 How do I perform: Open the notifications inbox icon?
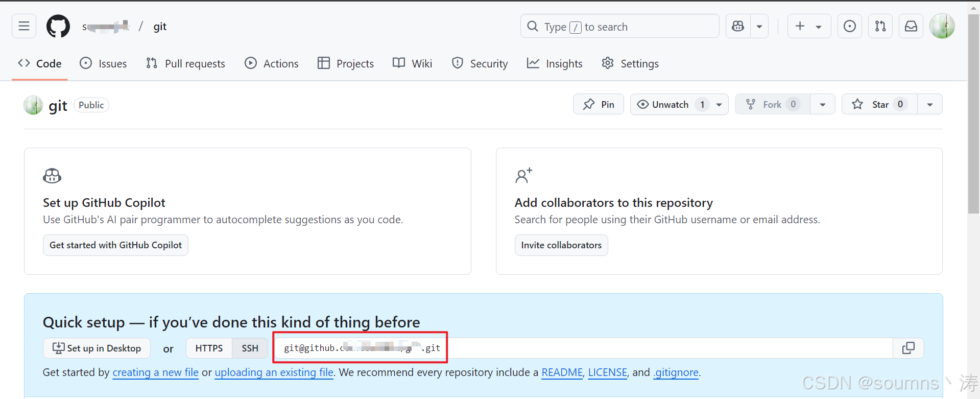[x=911, y=26]
